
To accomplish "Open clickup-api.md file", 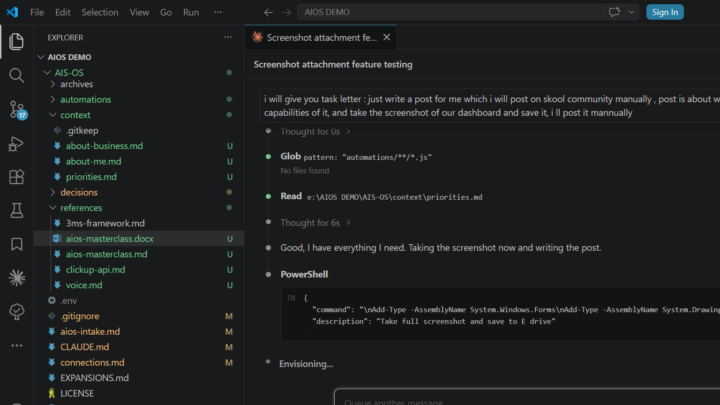I will point(95,270).
